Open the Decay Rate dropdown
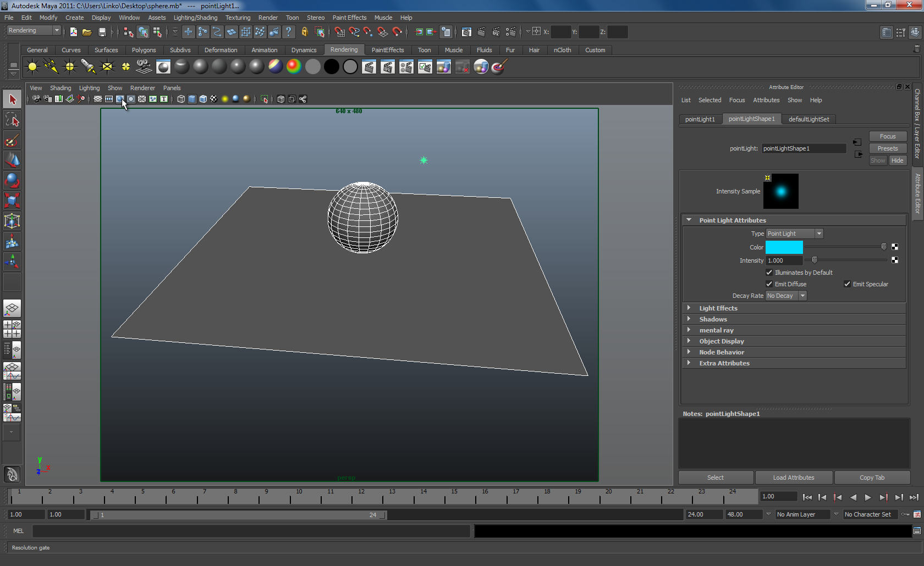Image resolution: width=924 pixels, height=566 pixels. click(x=785, y=296)
